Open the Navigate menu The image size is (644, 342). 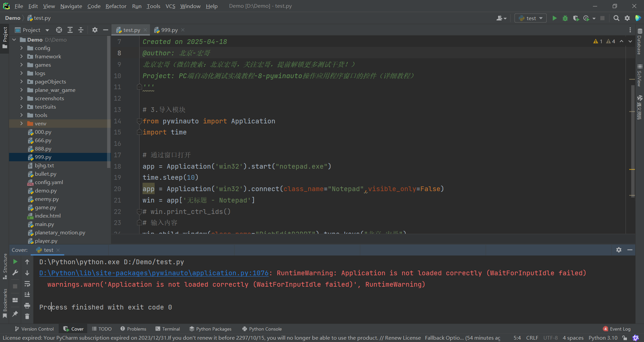tap(71, 6)
